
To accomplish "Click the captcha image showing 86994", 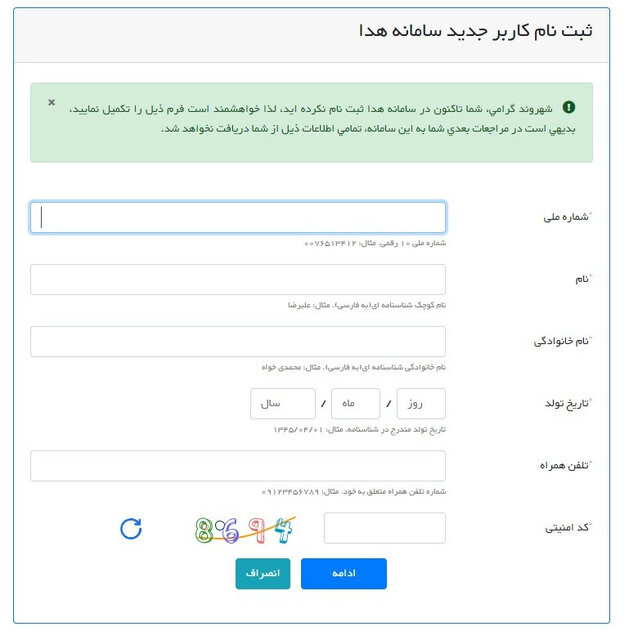I will coord(246,529).
